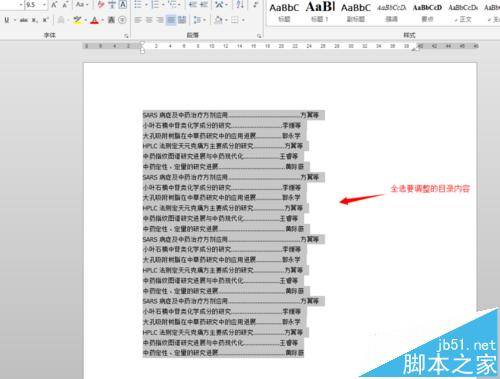Image resolution: width=500 pixels, height=379 pixels.
Task: Open the Phonetic Guide tool
Action: pos(112,5)
